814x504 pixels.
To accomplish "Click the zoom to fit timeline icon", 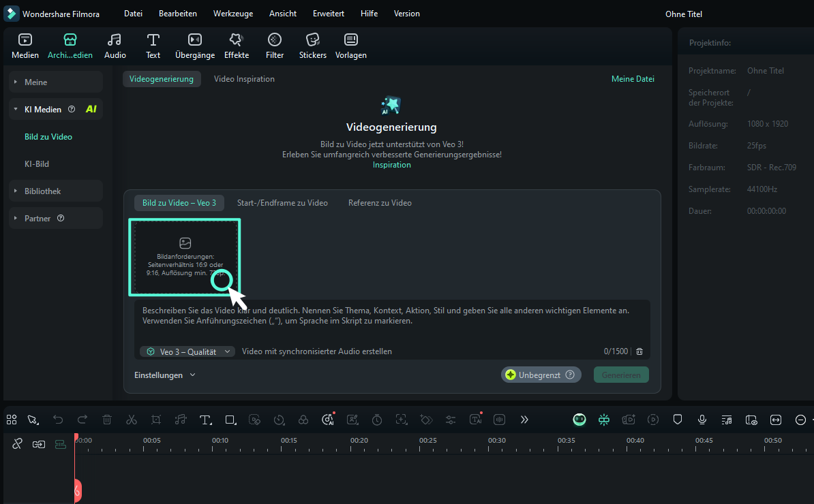I will pyautogui.click(x=776, y=420).
